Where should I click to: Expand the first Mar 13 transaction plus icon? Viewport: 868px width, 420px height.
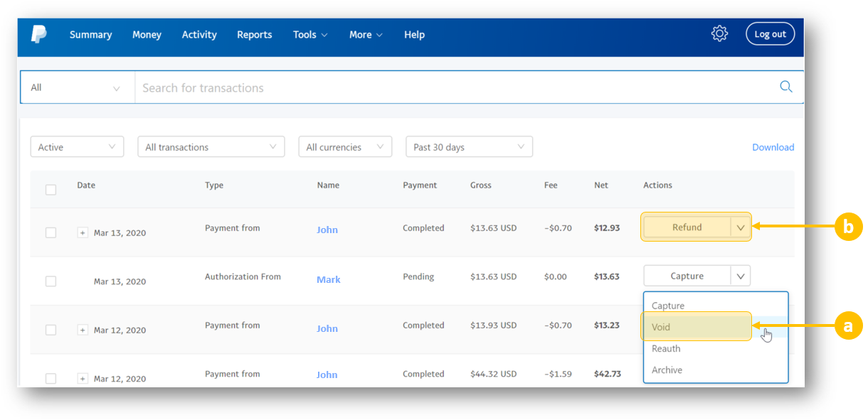[83, 232]
